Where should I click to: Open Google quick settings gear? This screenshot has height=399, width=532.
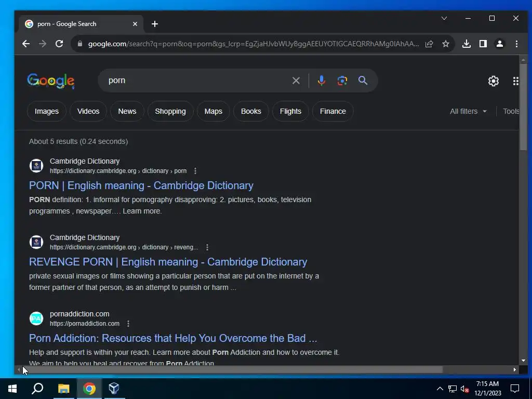coord(494,81)
